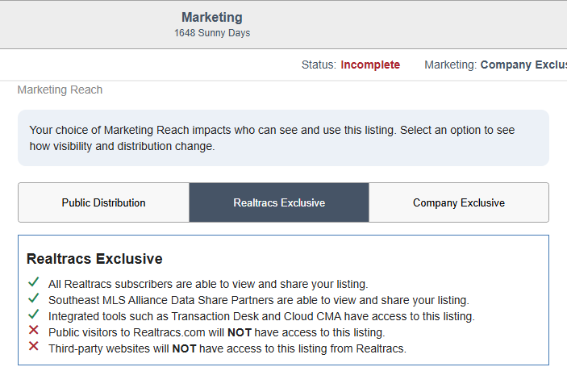Click the red X beside Public visitors

tap(34, 330)
